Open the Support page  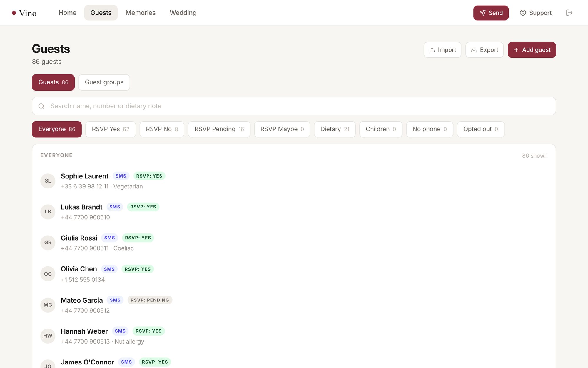[536, 13]
